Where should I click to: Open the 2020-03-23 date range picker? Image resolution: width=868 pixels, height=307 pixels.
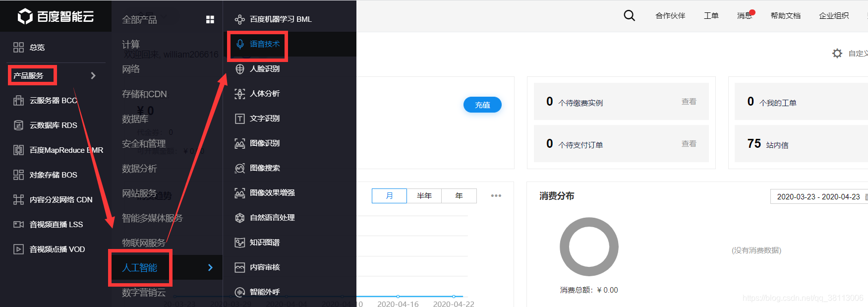click(819, 196)
